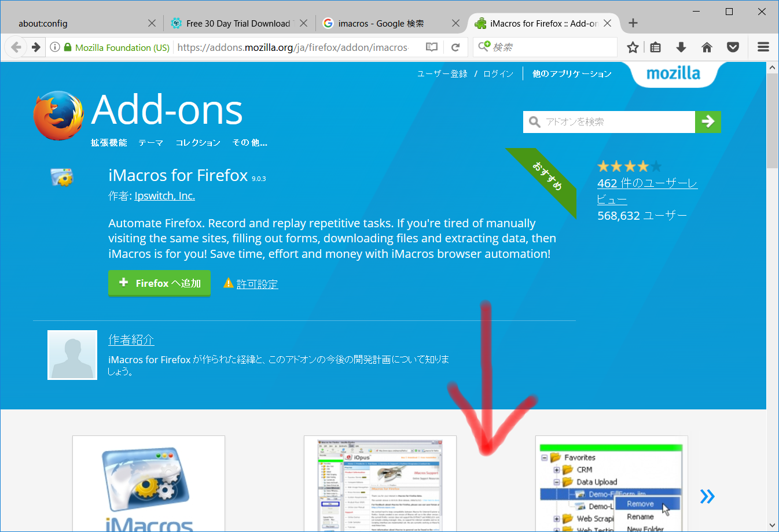
Task: Click the star rating display
Action: 630,167
